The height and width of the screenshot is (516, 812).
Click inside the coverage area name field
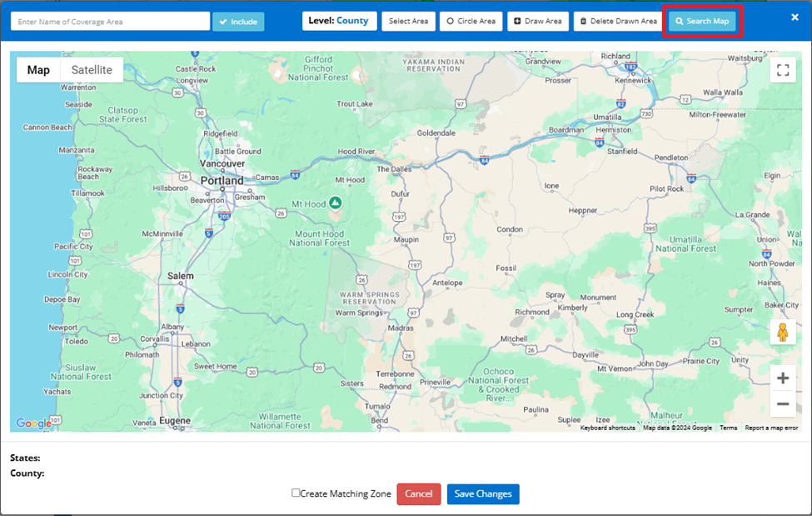(x=110, y=22)
